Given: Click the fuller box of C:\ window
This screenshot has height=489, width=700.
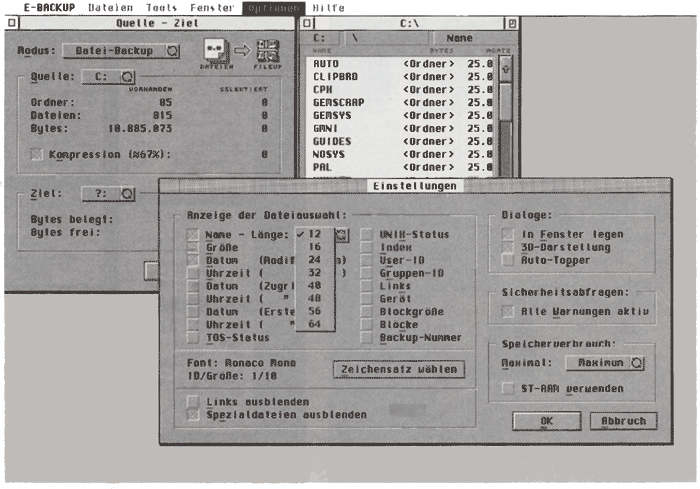Looking at the screenshot, I should pyautogui.click(x=511, y=21).
